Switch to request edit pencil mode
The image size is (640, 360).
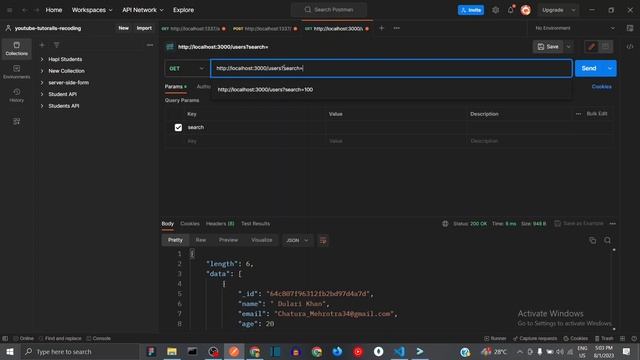[591, 47]
